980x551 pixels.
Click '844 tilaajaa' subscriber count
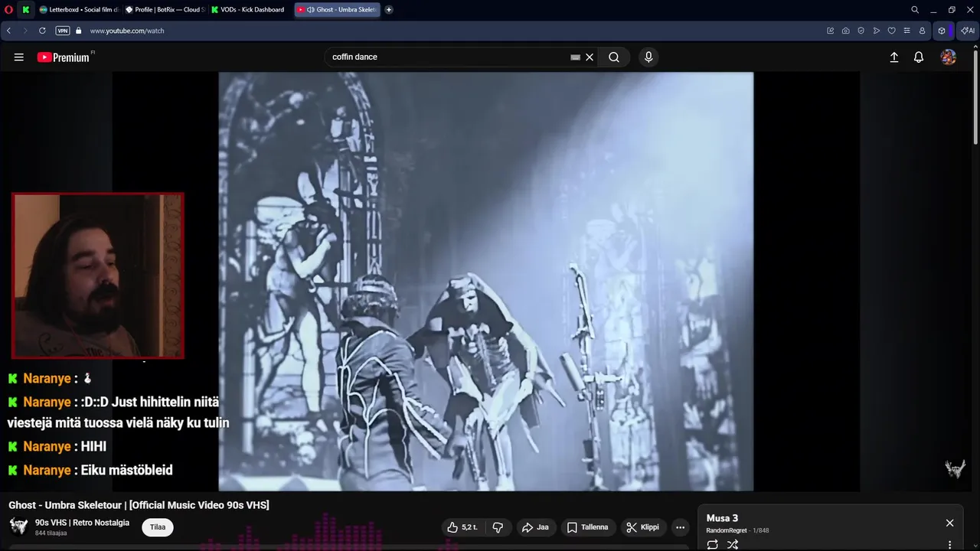click(x=51, y=533)
